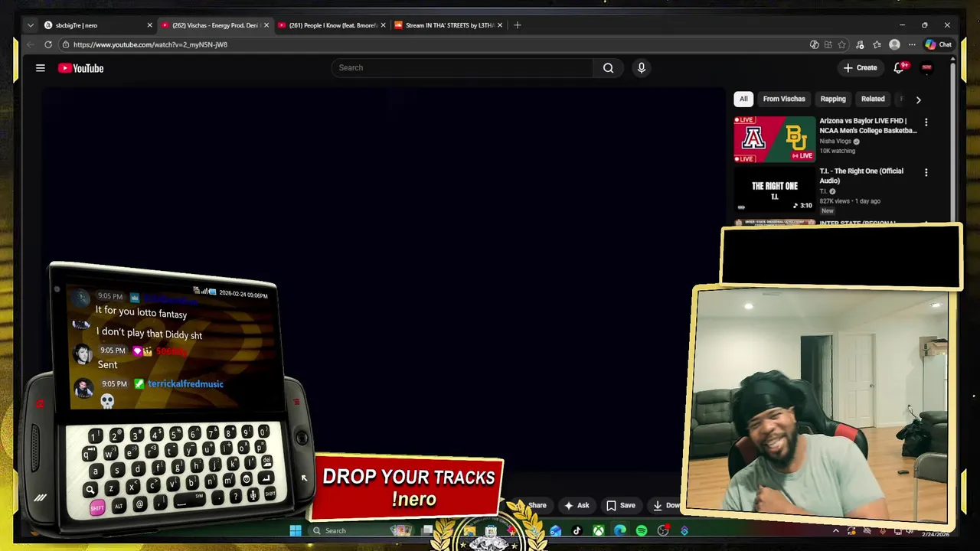The width and height of the screenshot is (980, 551).
Task: Open browser settings and more ellipsis
Action: pos(912,44)
